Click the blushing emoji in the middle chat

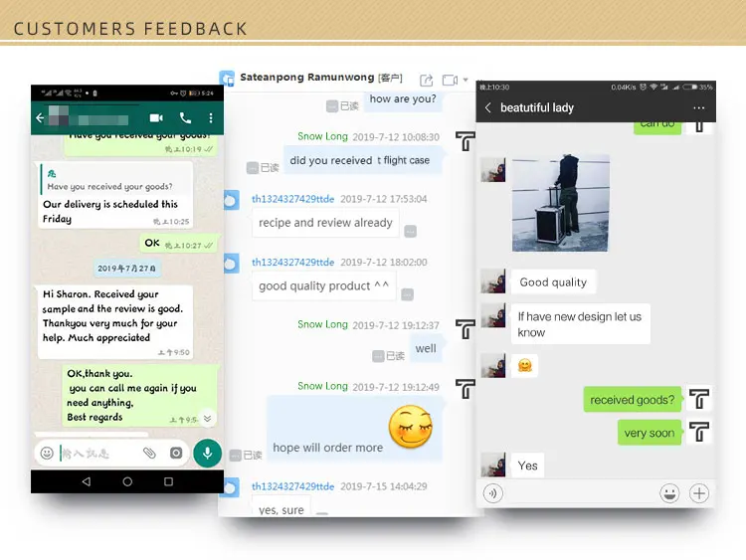point(411,427)
